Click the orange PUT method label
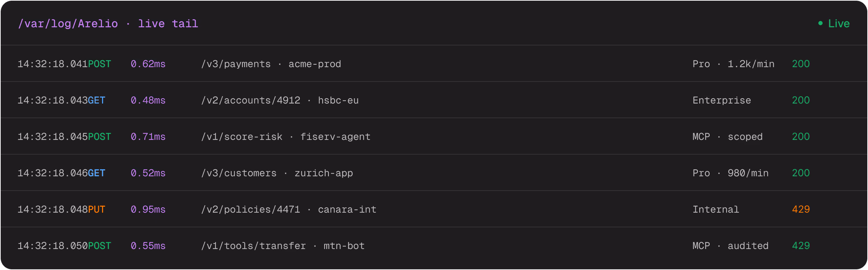The image size is (868, 270). (x=96, y=209)
